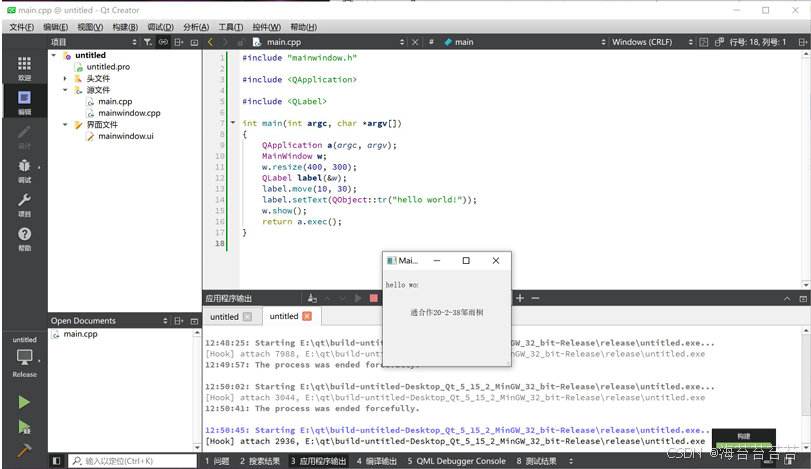
Task: Stop the running application red square
Action: pos(373,298)
